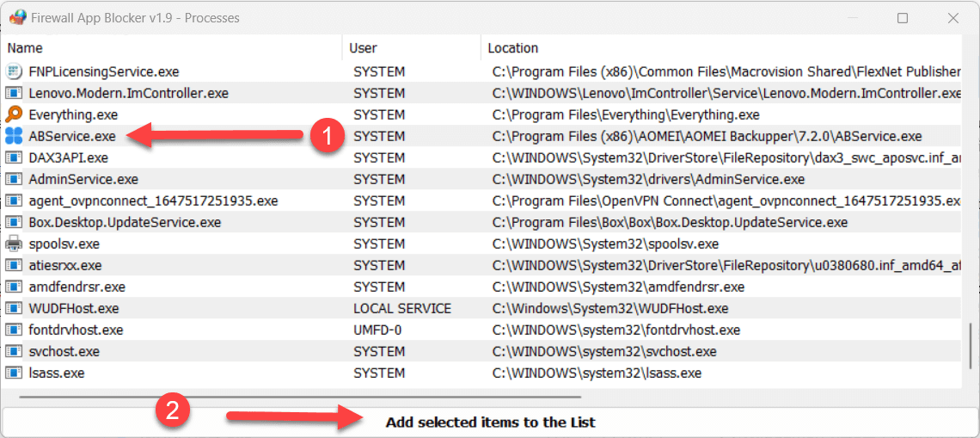The image size is (980, 438).
Task: Select the lsass.exe process name
Action: (x=57, y=373)
